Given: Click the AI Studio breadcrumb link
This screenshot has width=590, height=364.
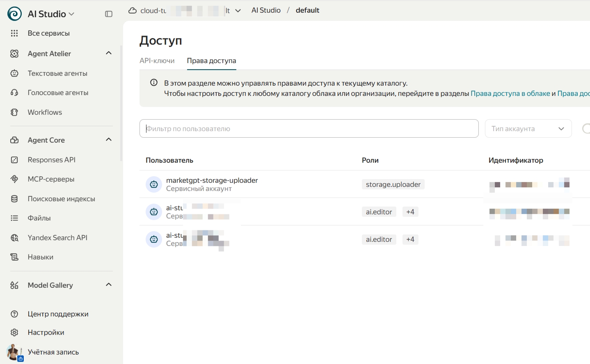Looking at the screenshot, I should (x=266, y=10).
